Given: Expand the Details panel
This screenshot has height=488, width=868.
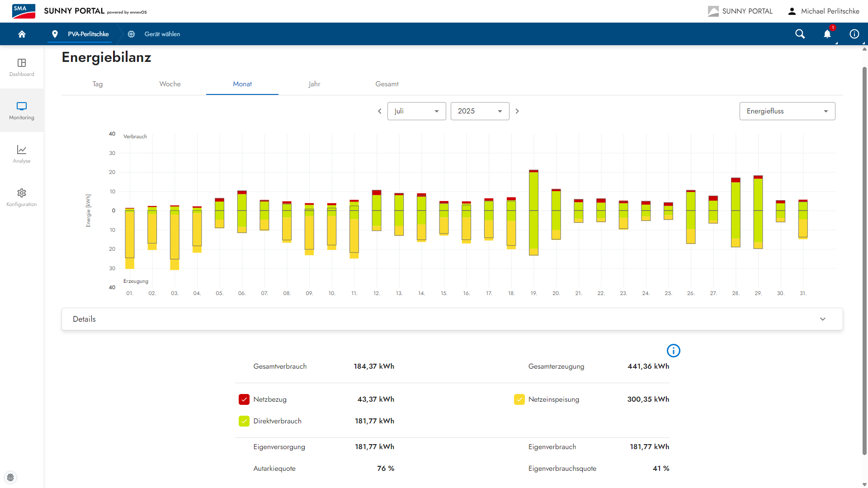Looking at the screenshot, I should (x=452, y=319).
